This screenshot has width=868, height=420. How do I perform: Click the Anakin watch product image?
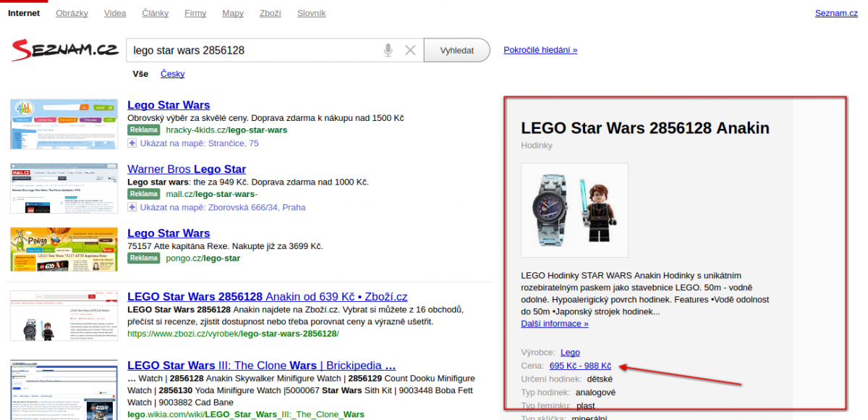[574, 210]
